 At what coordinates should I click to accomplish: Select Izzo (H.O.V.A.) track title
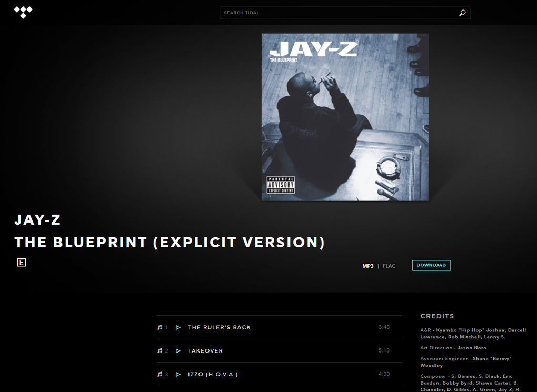tap(213, 374)
